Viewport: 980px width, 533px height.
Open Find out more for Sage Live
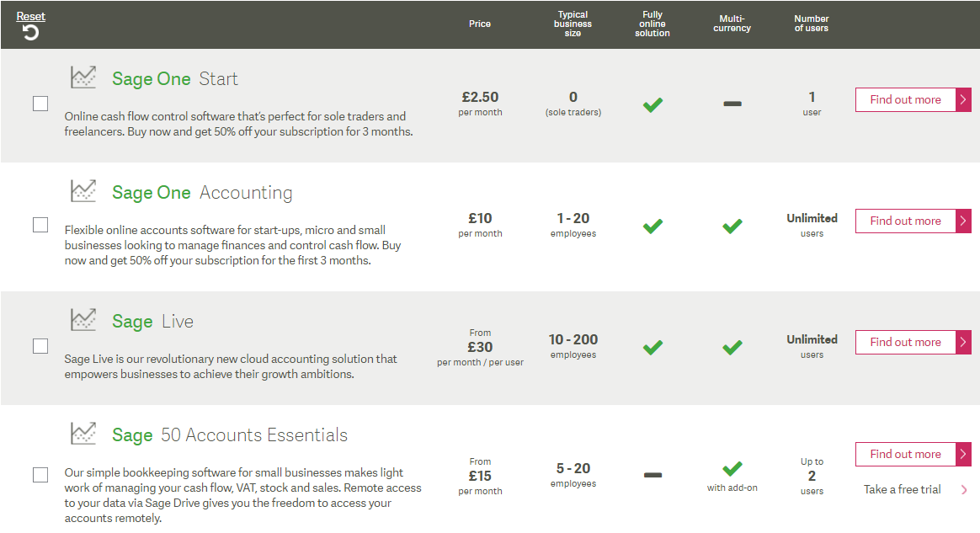click(x=913, y=343)
